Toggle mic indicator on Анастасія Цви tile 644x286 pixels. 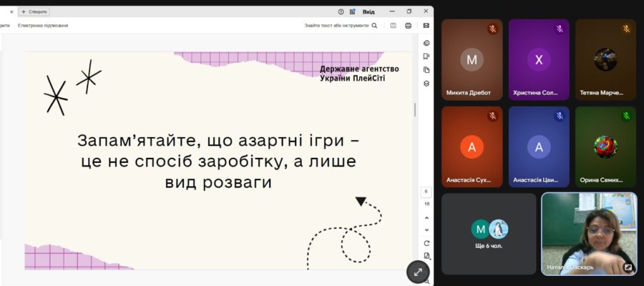[559, 116]
